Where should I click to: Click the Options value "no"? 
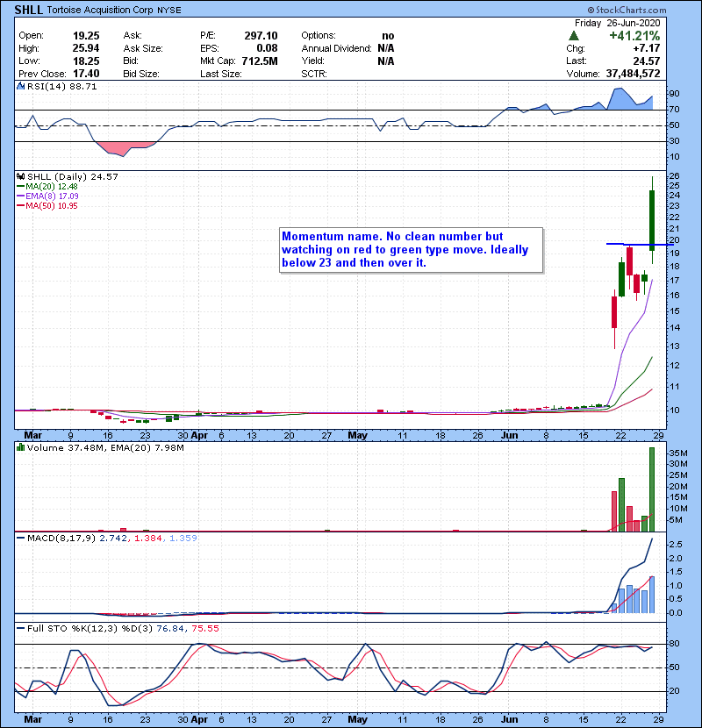tap(388, 36)
